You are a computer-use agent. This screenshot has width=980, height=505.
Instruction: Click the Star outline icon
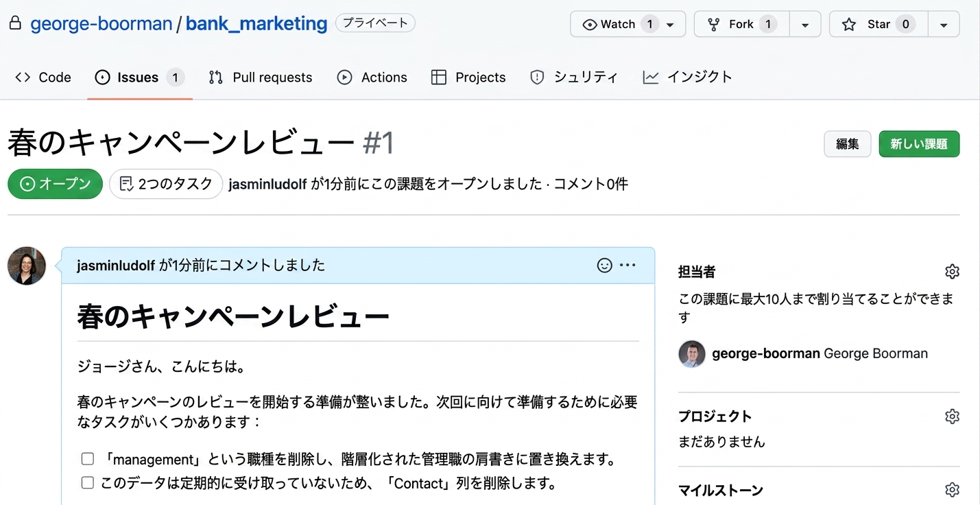(x=849, y=25)
